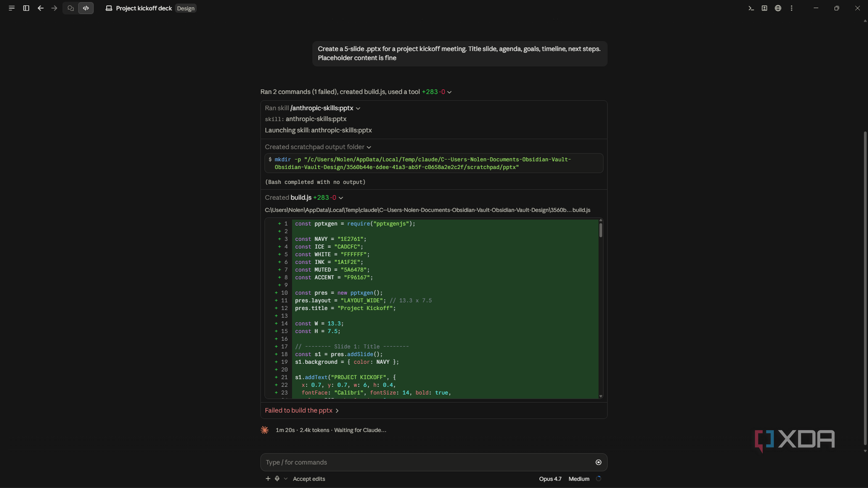Click the stop generation button
This screenshot has height=488, width=868.
pos(598,462)
